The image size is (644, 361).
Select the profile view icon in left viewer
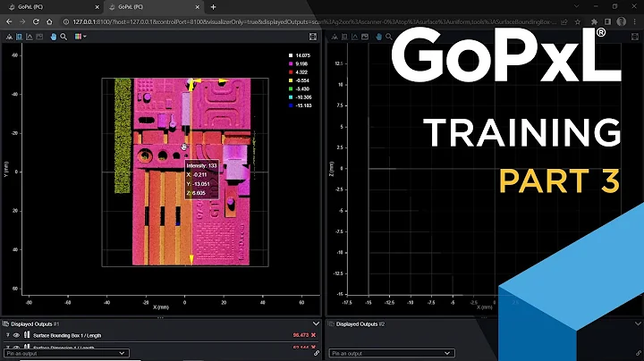coord(30,37)
